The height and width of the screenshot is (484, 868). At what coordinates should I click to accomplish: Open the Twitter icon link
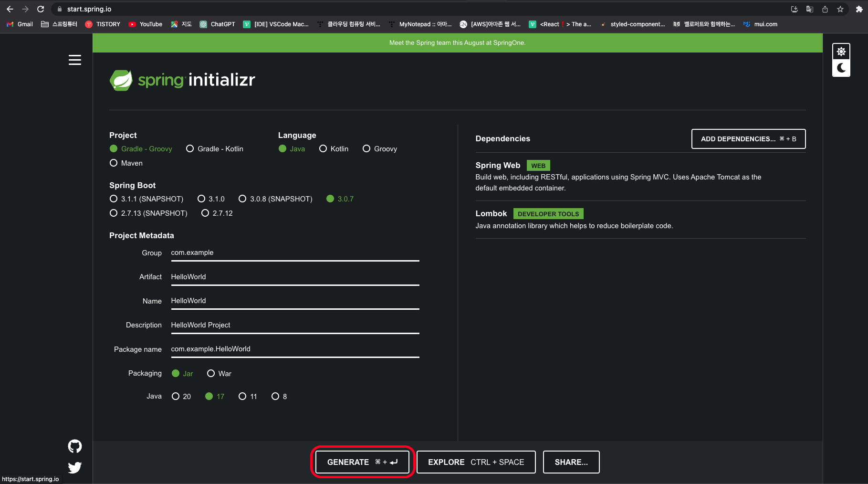click(75, 467)
